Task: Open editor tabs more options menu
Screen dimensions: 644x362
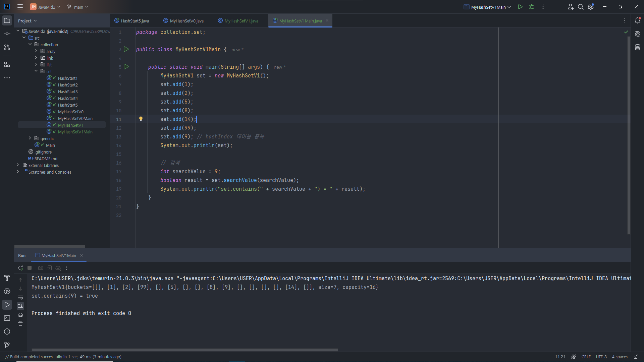Action: 624,20
